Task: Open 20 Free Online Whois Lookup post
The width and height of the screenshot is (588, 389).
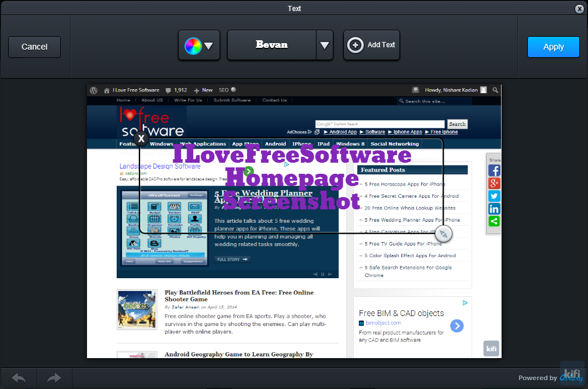Action: pos(410,208)
